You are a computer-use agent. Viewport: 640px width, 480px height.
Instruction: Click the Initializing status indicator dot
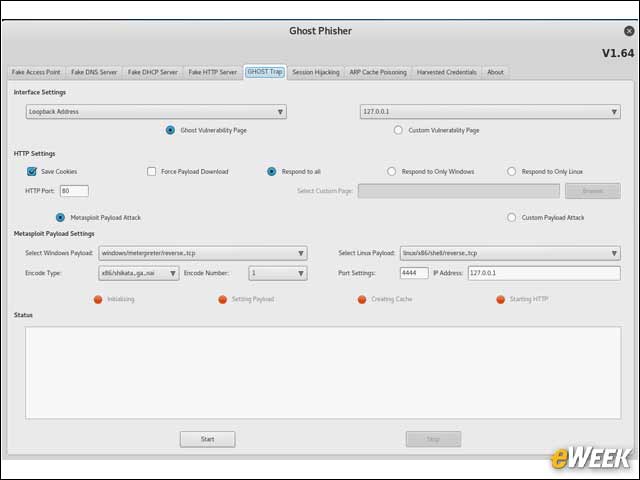pos(98,300)
